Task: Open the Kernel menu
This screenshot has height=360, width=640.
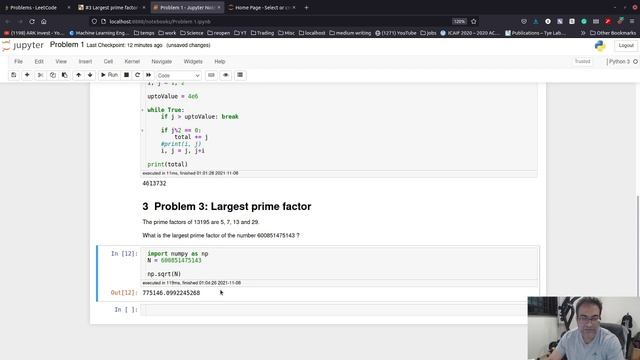Action: coord(132,62)
